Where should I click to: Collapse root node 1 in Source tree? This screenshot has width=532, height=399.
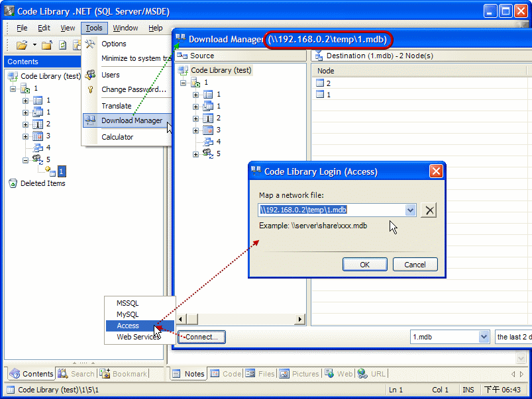(x=184, y=83)
